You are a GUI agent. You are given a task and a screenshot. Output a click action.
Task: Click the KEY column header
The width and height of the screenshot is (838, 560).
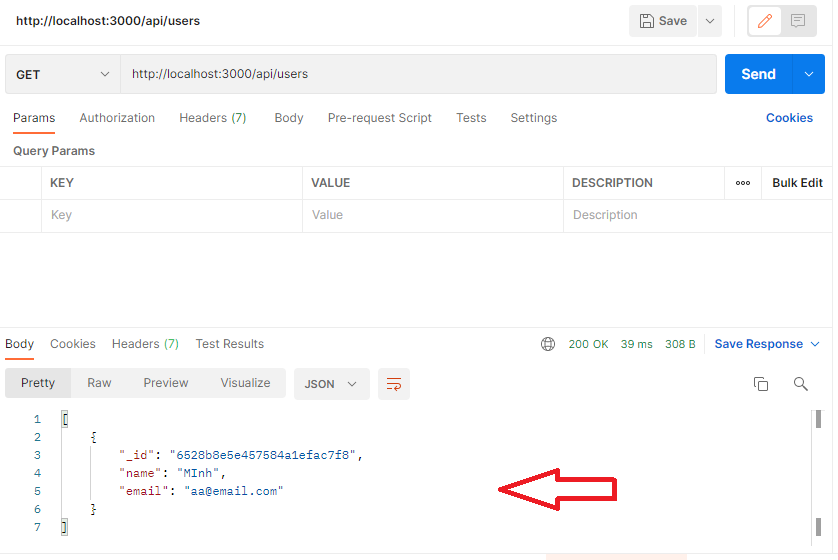click(x=62, y=183)
